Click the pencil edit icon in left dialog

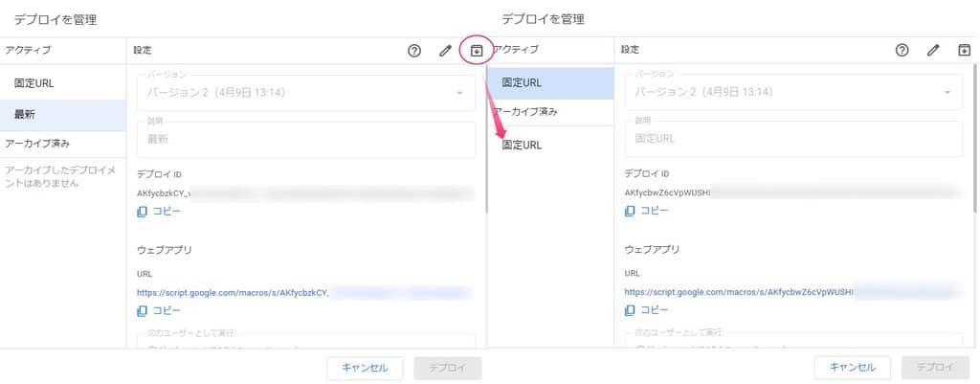pos(445,51)
